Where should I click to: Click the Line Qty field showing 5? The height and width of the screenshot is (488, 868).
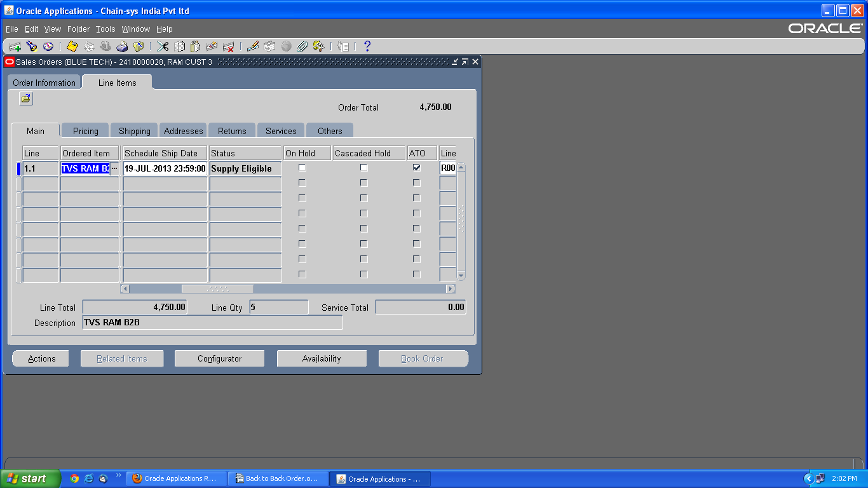(278, 308)
